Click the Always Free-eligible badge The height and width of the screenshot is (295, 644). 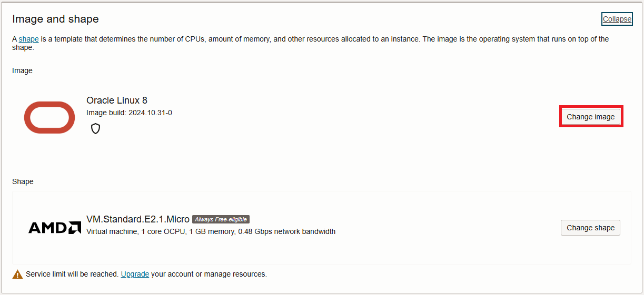point(221,219)
